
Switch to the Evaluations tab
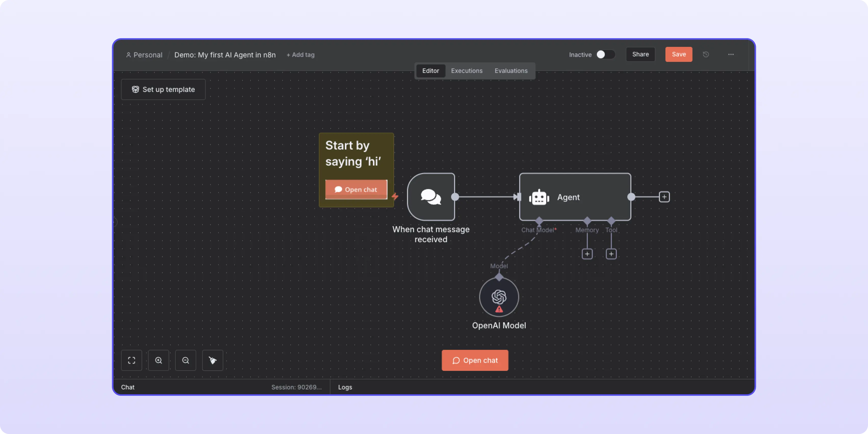pos(511,71)
